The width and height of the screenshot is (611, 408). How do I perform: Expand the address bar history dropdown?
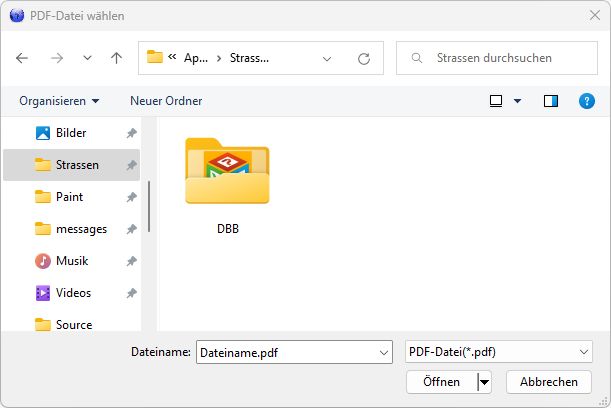point(327,58)
